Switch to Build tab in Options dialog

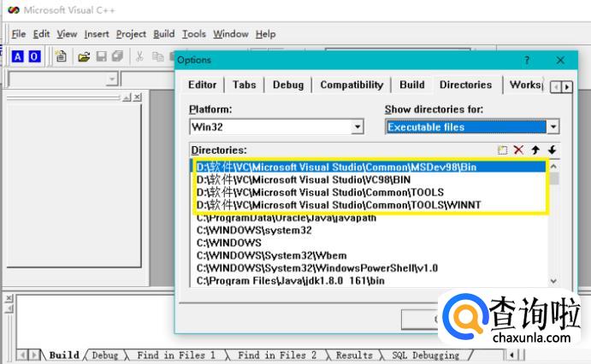point(412,85)
